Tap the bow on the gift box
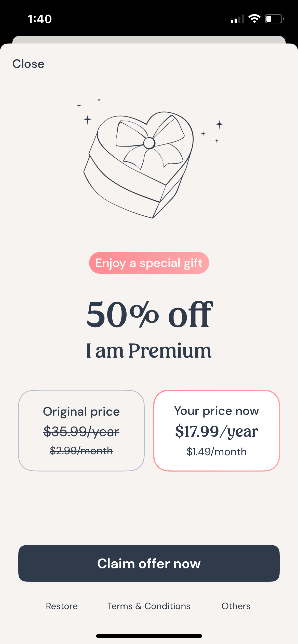Viewport: 298px width, 644px height. [x=149, y=142]
